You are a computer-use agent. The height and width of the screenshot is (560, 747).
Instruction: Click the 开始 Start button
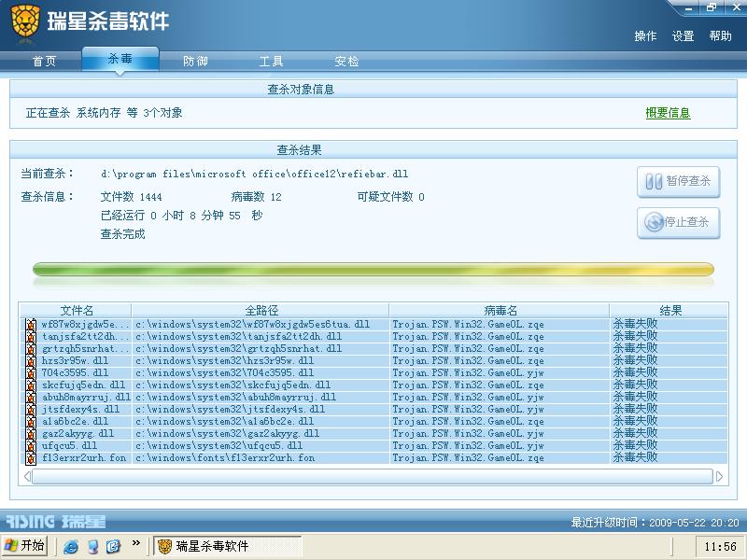click(25, 546)
